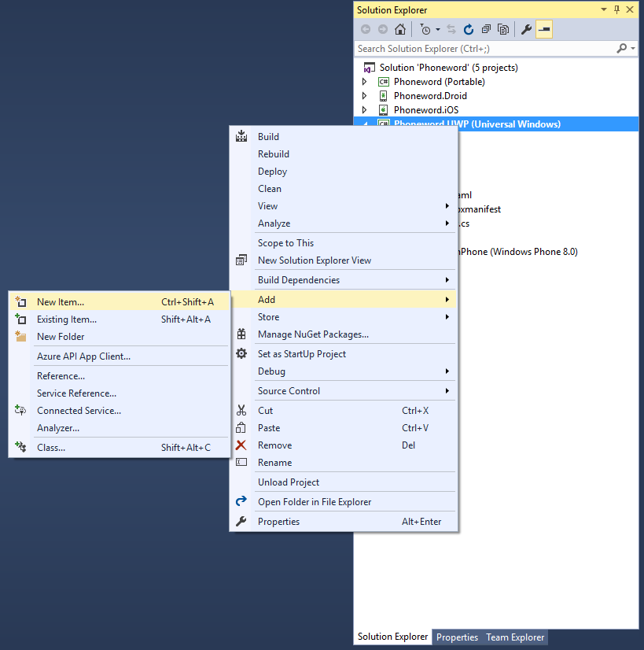
Task: Click the Refresh icon in Solution Explorer toolbar
Action: pyautogui.click(x=469, y=29)
